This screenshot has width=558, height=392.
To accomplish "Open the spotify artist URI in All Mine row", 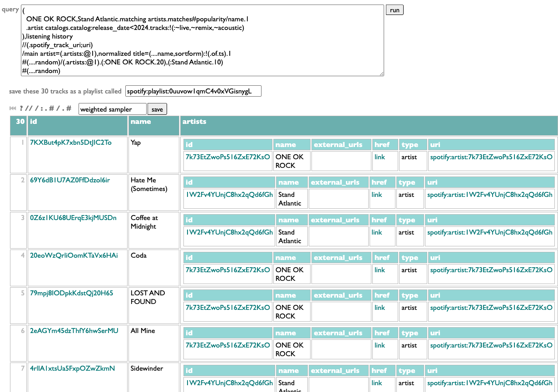I will (491, 345).
